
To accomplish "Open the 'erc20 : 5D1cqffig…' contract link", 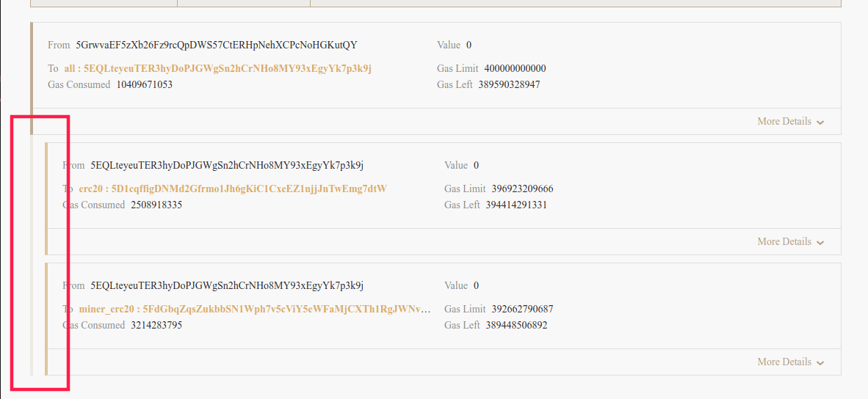I will point(232,188).
